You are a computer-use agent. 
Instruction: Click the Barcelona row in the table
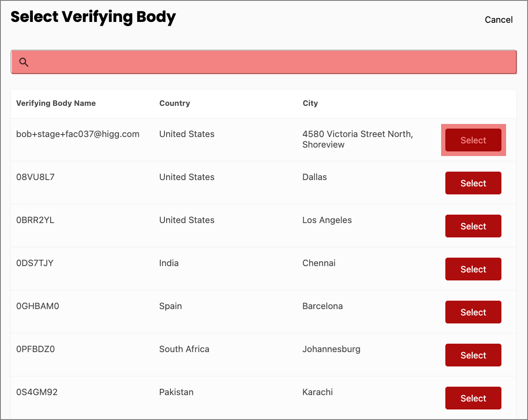[x=323, y=306]
